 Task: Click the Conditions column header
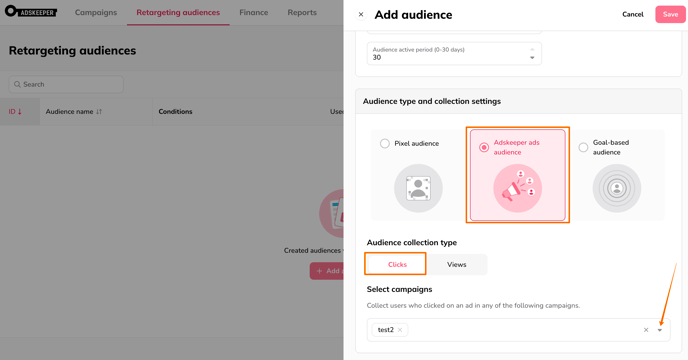point(176,112)
